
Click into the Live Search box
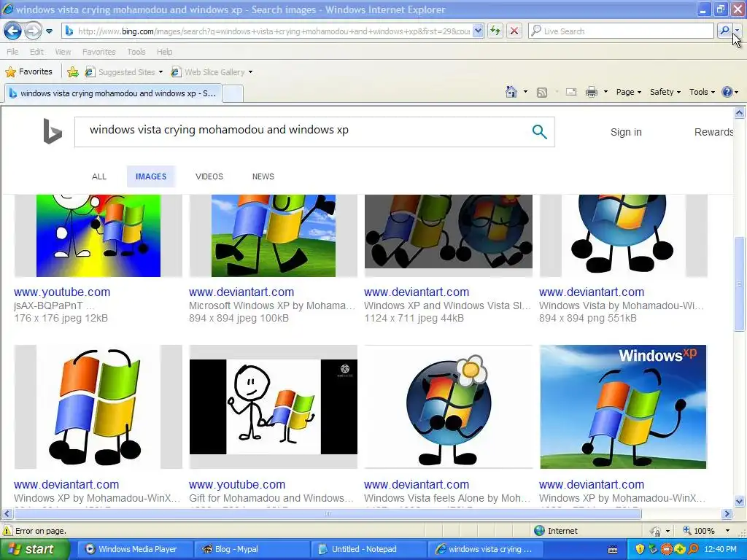pyautogui.click(x=622, y=31)
